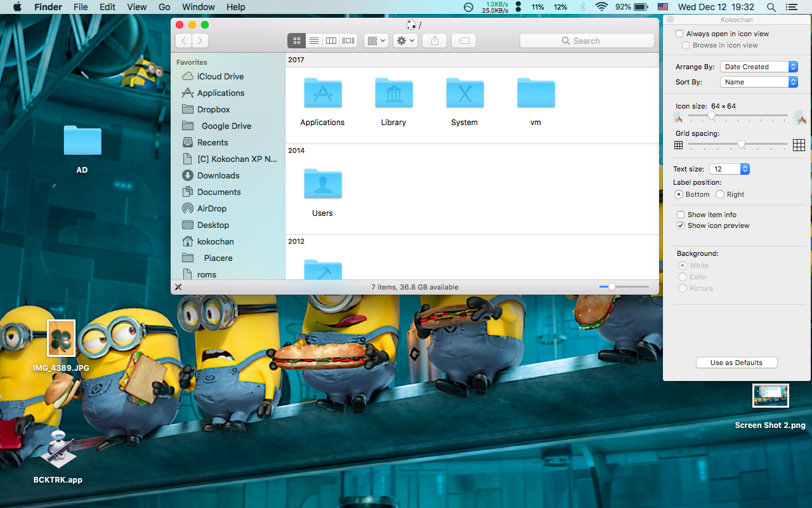
Task: Go back in Finder window
Action: point(183,41)
